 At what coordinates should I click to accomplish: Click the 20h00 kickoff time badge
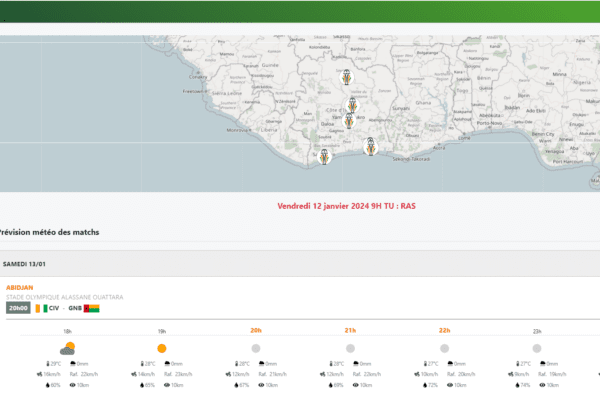17,309
